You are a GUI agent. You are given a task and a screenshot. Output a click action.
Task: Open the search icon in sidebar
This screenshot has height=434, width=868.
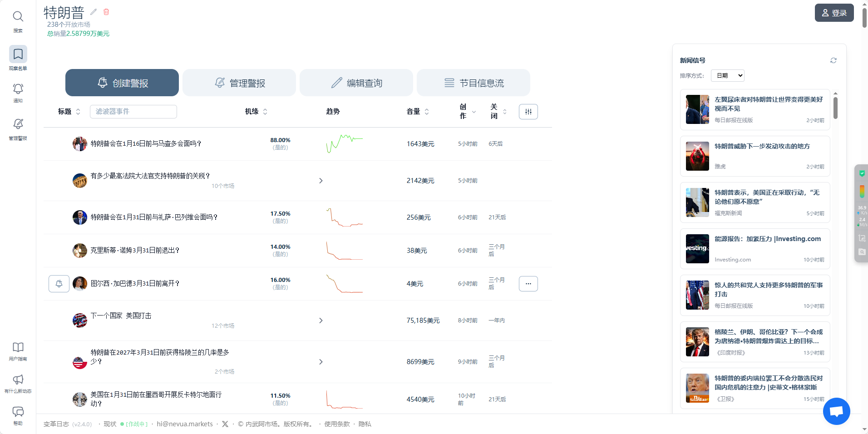point(18,17)
